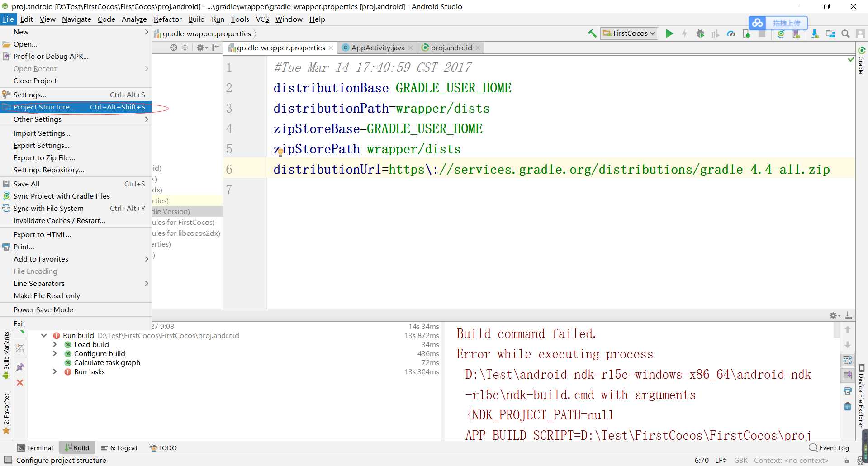This screenshot has height=466, width=868.
Task: Click the Baidu cloud upload widget
Action: click(778, 23)
